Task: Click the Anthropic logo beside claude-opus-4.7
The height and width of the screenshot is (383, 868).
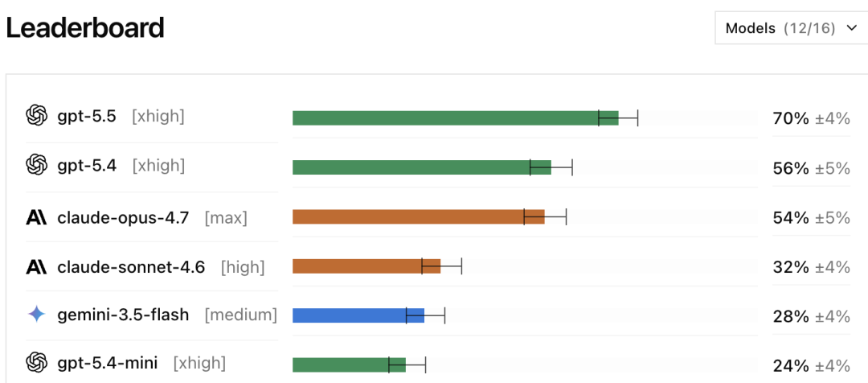Action: tap(36, 218)
